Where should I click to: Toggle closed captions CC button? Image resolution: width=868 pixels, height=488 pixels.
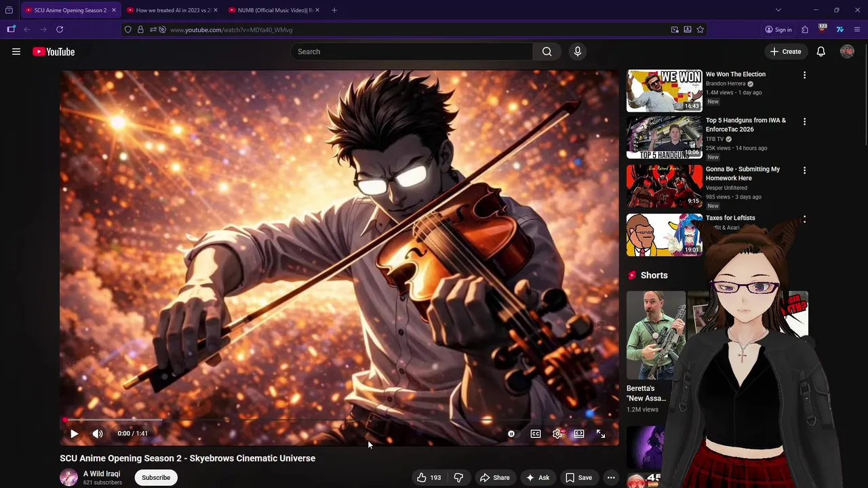(x=536, y=434)
